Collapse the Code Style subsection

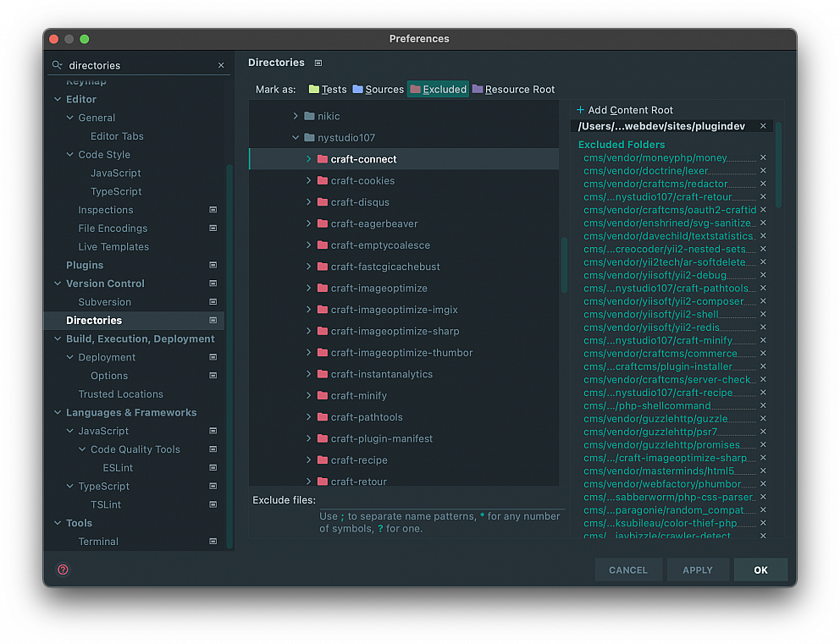coord(69,155)
